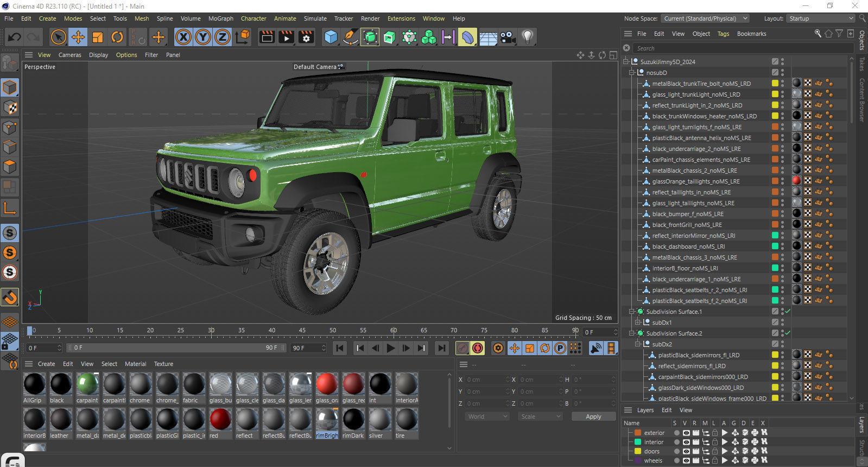Toggle sound playback icon in timeline

pyautogui.click(x=595, y=348)
